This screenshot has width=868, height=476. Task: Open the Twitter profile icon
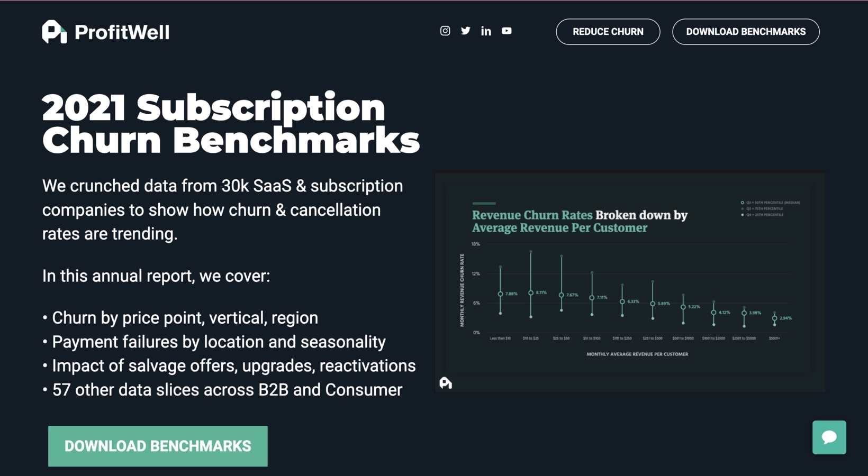(466, 31)
